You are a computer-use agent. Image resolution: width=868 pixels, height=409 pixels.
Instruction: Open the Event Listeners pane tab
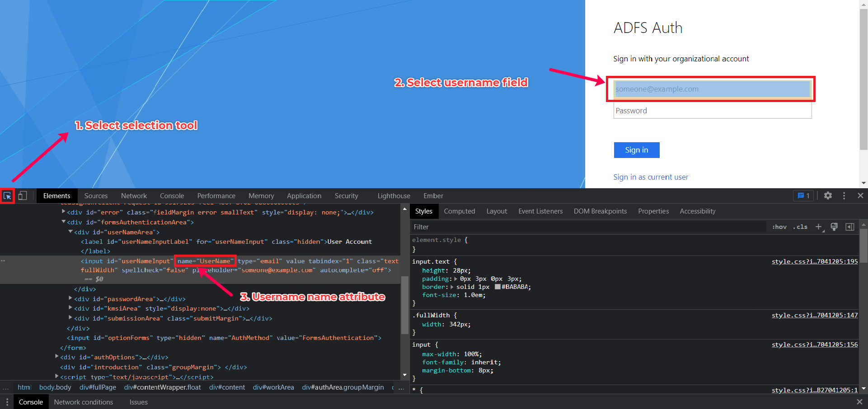[x=540, y=211]
